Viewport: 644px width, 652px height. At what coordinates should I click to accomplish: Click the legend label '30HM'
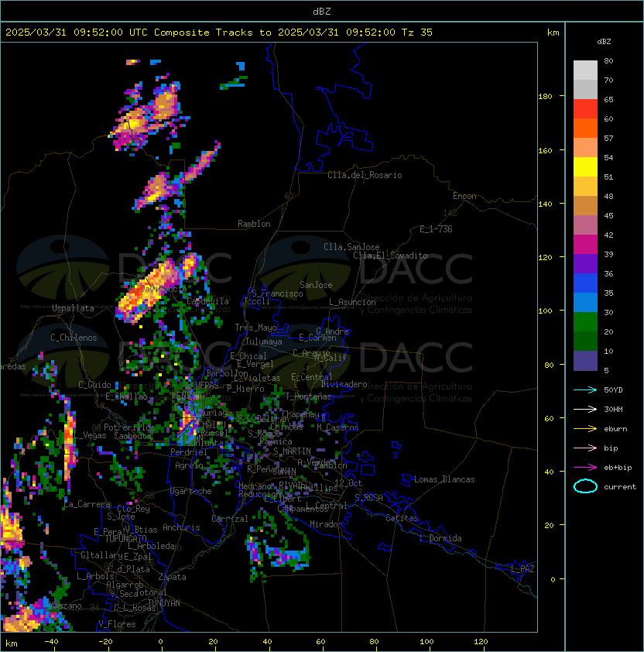coord(613,409)
